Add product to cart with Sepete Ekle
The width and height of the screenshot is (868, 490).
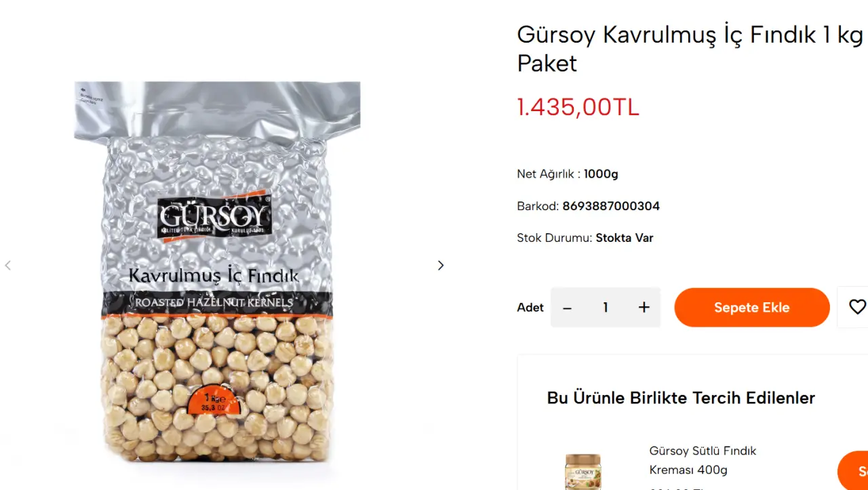coord(752,308)
